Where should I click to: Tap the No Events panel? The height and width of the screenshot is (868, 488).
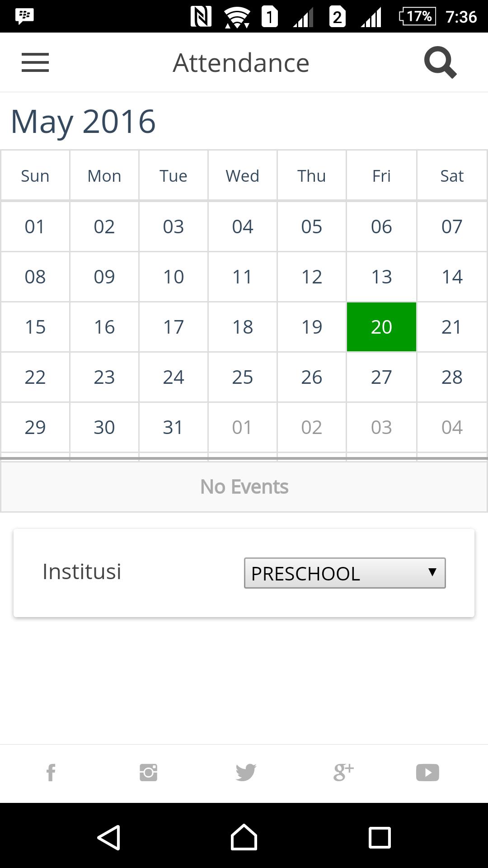(x=244, y=487)
